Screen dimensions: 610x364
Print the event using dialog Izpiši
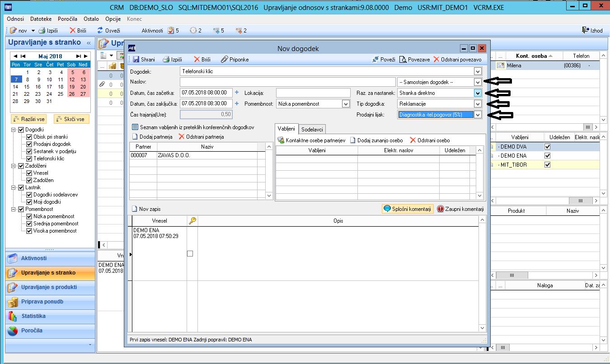click(x=172, y=59)
